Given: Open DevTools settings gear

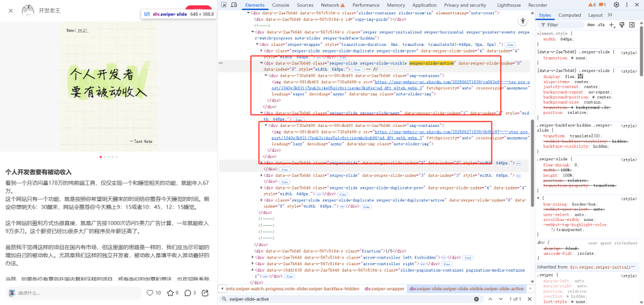Looking at the screenshot, I should (616, 5).
